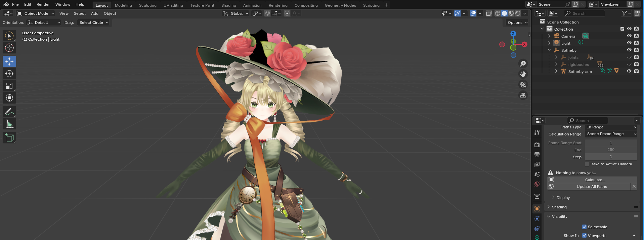Screen dimensions: 644x240
Task: Open the Object properties tab
Action: pos(537,209)
